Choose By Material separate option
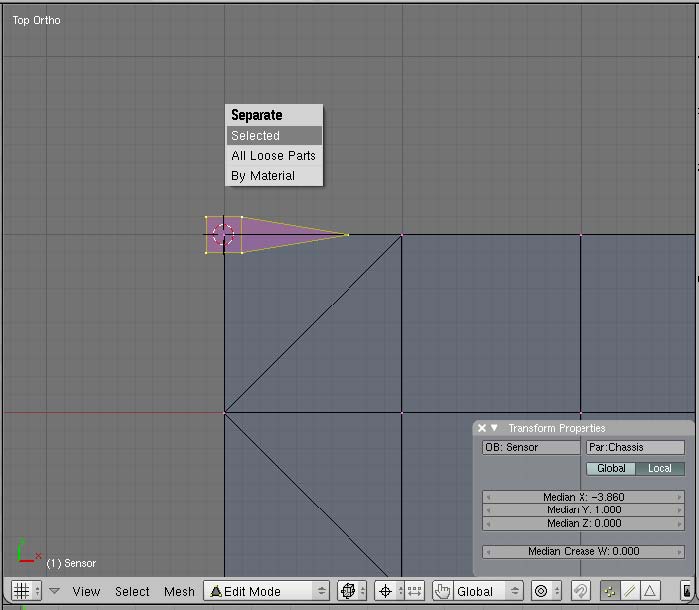Image resolution: width=699 pixels, height=610 pixels. [274, 176]
